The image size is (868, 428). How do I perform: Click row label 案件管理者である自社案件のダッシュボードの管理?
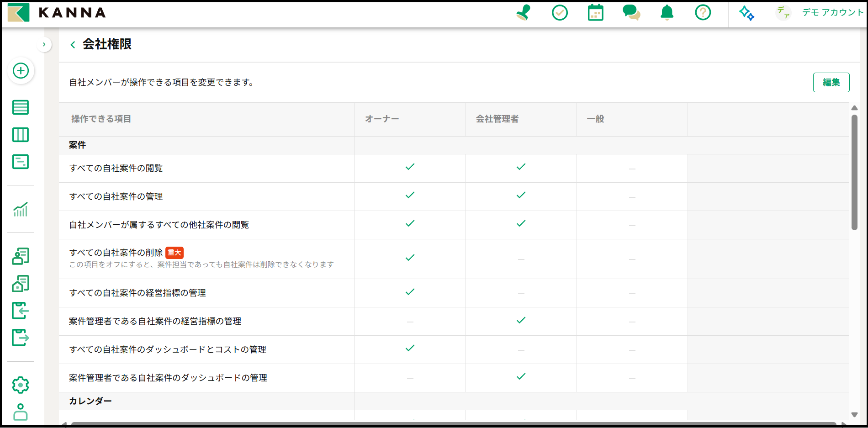pyautogui.click(x=168, y=378)
